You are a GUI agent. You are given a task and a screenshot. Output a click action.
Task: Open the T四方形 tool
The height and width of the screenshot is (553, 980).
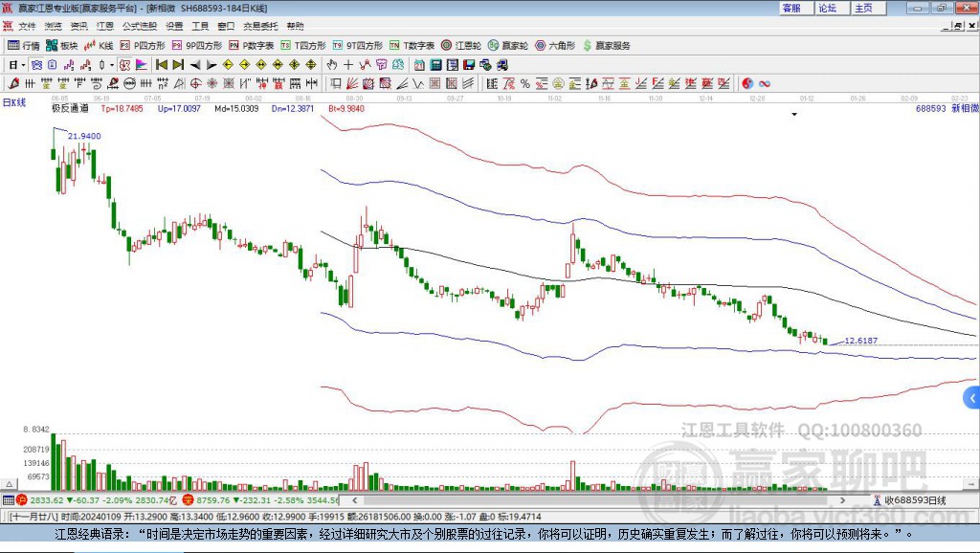tap(303, 46)
